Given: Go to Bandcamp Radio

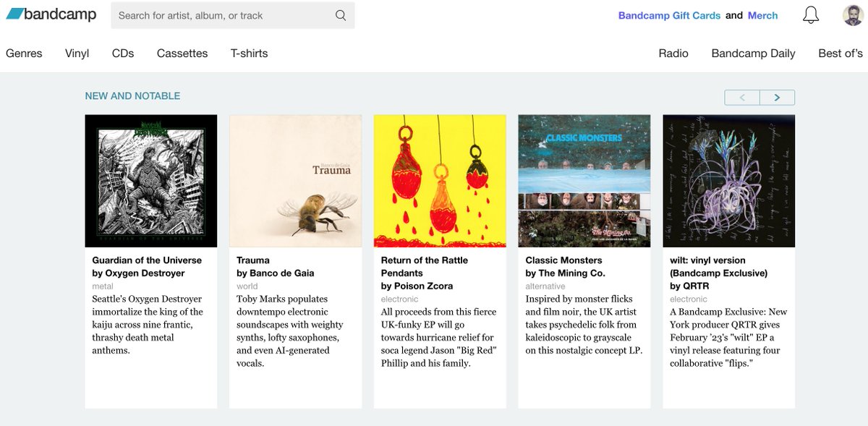Looking at the screenshot, I should pos(673,54).
